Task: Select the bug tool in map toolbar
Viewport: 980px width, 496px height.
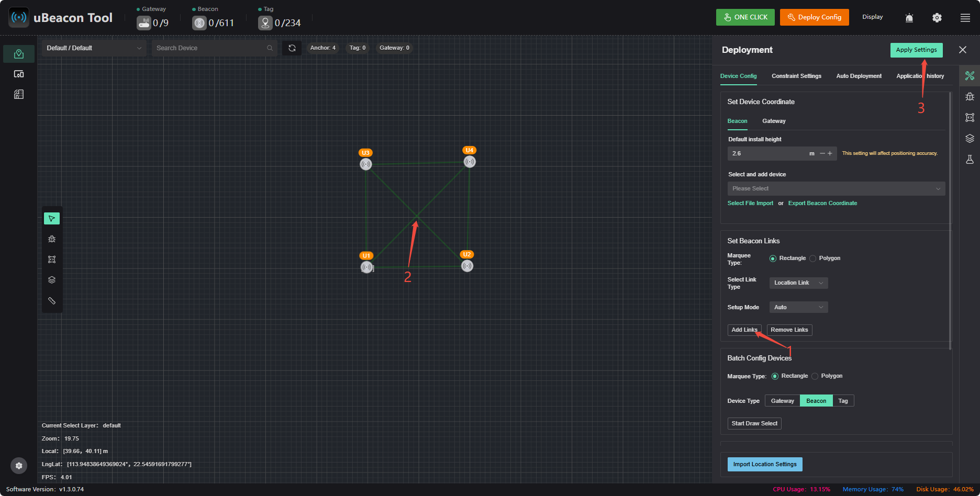Action: [x=52, y=239]
